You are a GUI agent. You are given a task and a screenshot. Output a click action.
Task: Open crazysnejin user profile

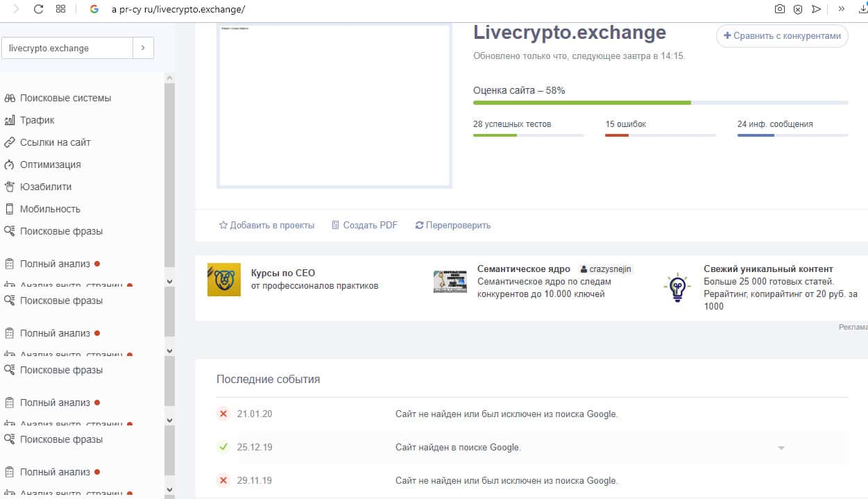pos(606,269)
